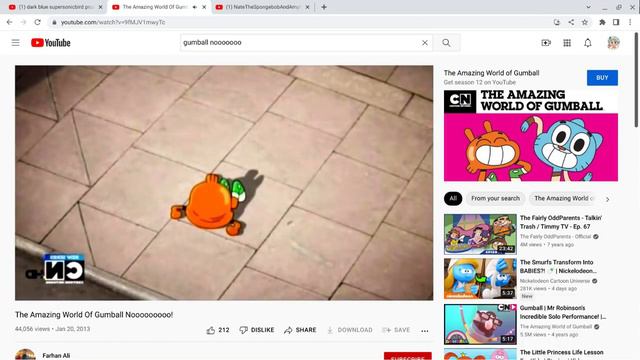Clear the search box with the X icon

coord(425,42)
